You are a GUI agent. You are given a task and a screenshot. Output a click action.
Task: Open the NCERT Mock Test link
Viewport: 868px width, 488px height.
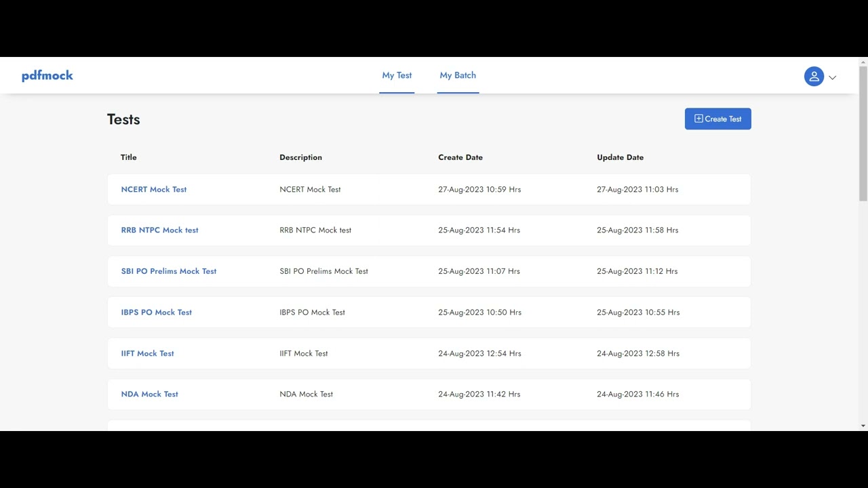click(x=154, y=189)
